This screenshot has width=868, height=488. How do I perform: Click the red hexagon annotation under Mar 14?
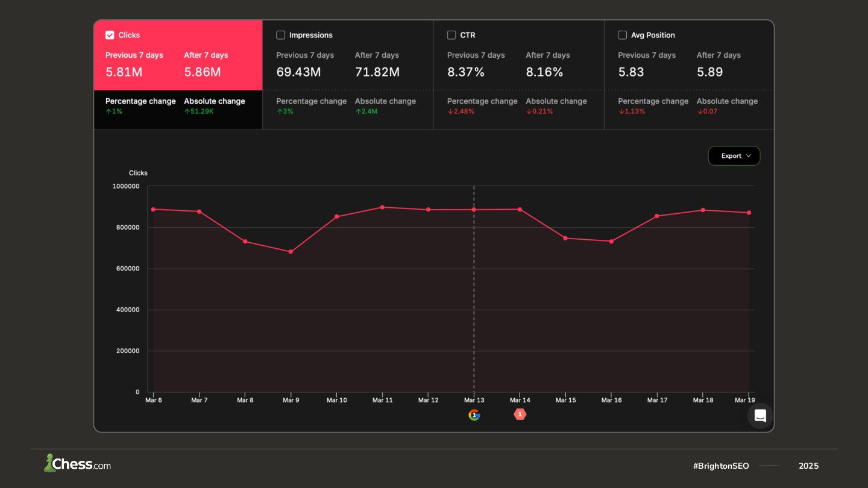click(520, 414)
